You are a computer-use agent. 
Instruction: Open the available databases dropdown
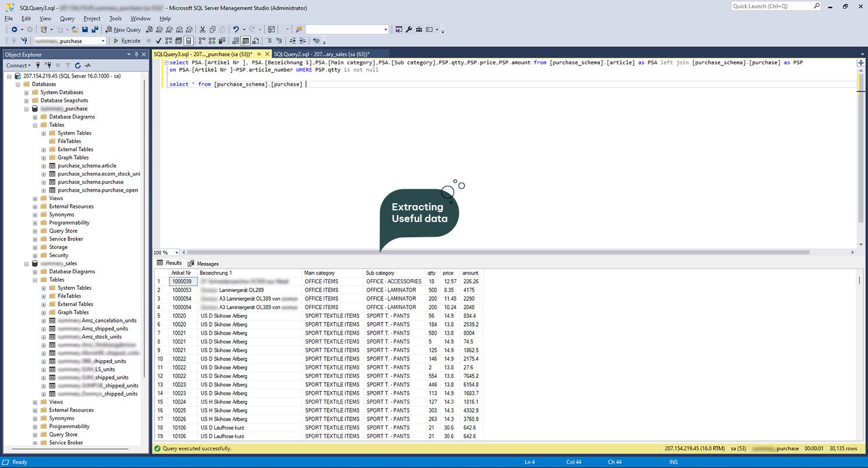pyautogui.click(x=103, y=41)
